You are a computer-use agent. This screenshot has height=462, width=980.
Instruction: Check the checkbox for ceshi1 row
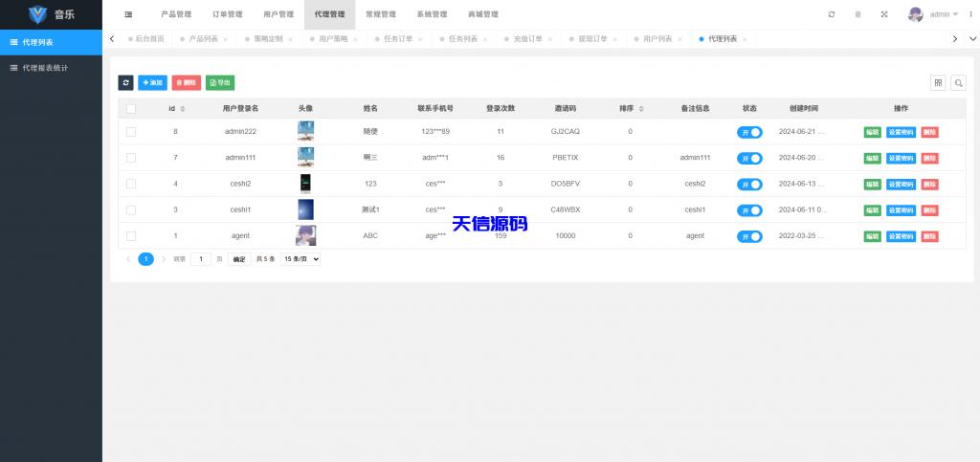pos(131,210)
